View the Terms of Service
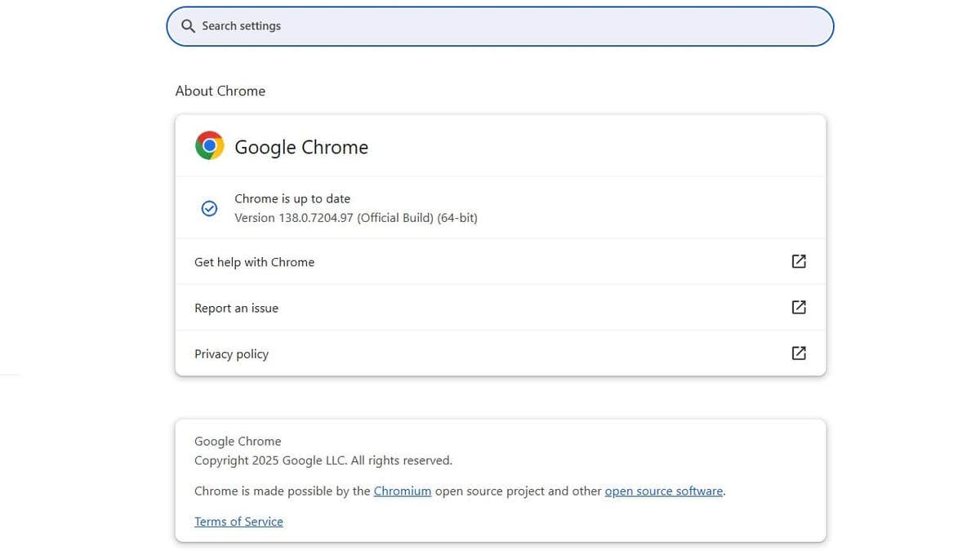This screenshot has width=980, height=551. click(x=238, y=521)
